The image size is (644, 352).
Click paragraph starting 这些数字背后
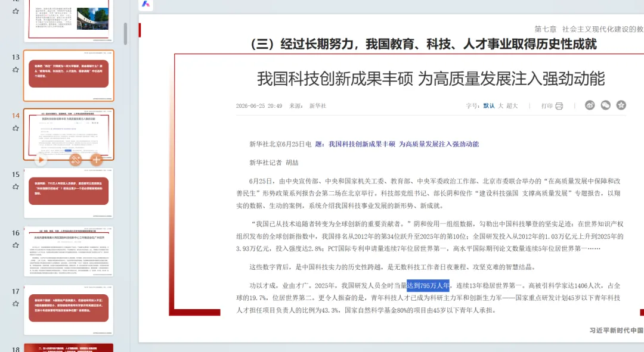click(x=392, y=267)
